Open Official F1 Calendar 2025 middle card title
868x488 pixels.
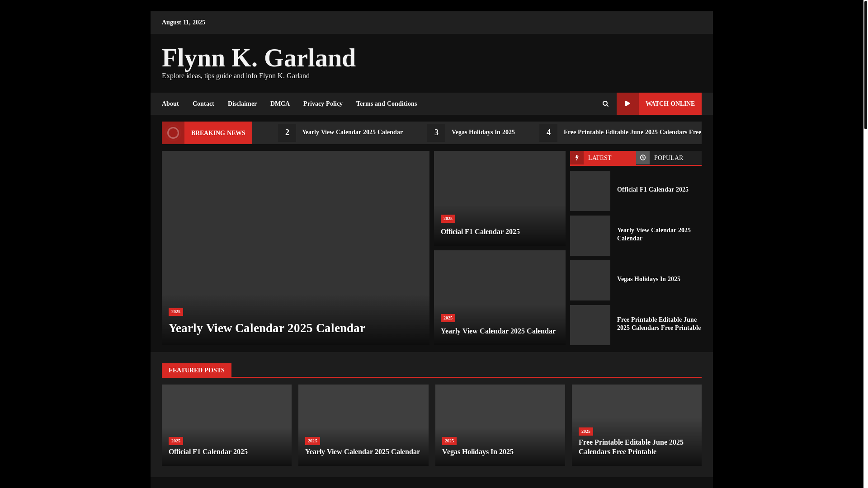[480, 232]
